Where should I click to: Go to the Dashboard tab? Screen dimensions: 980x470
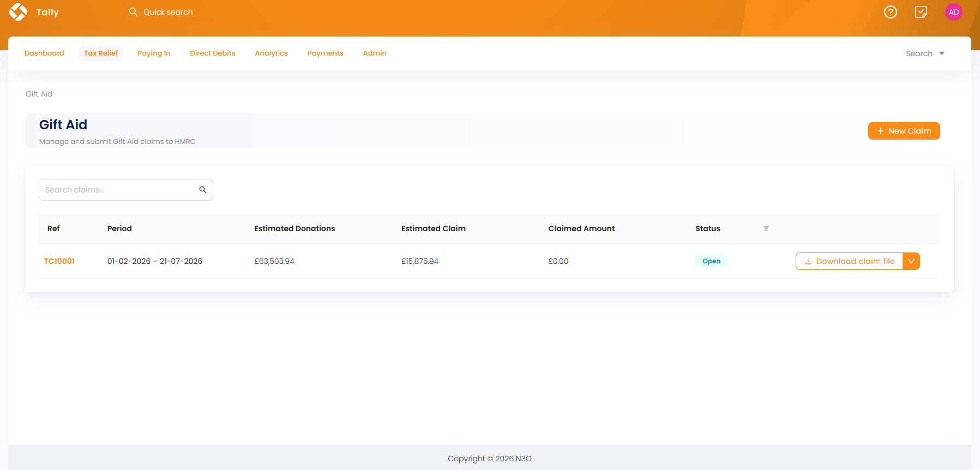44,53
